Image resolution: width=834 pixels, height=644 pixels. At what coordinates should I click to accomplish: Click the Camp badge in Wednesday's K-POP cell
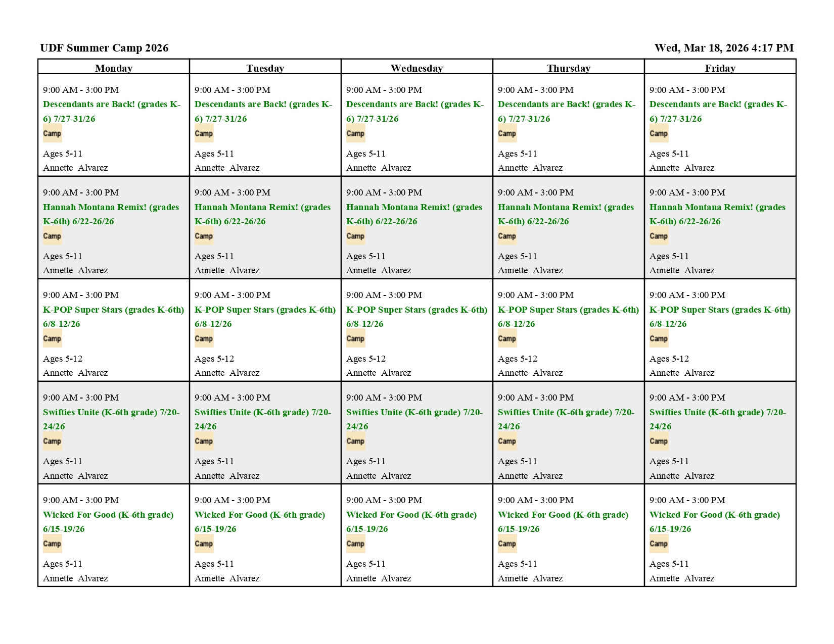click(x=355, y=338)
